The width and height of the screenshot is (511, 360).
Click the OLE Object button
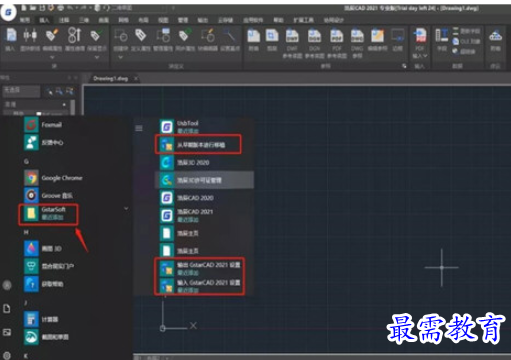click(466, 41)
